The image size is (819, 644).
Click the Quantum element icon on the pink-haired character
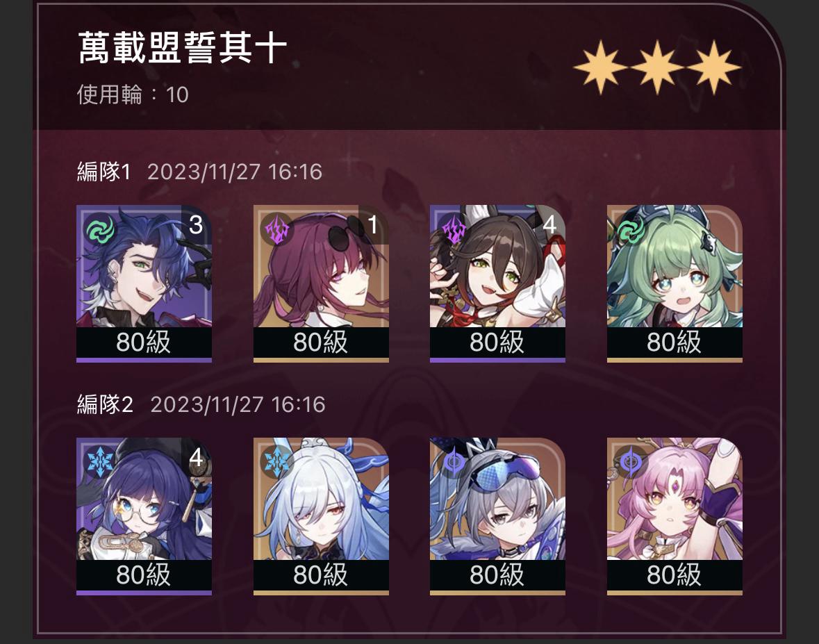click(630, 462)
